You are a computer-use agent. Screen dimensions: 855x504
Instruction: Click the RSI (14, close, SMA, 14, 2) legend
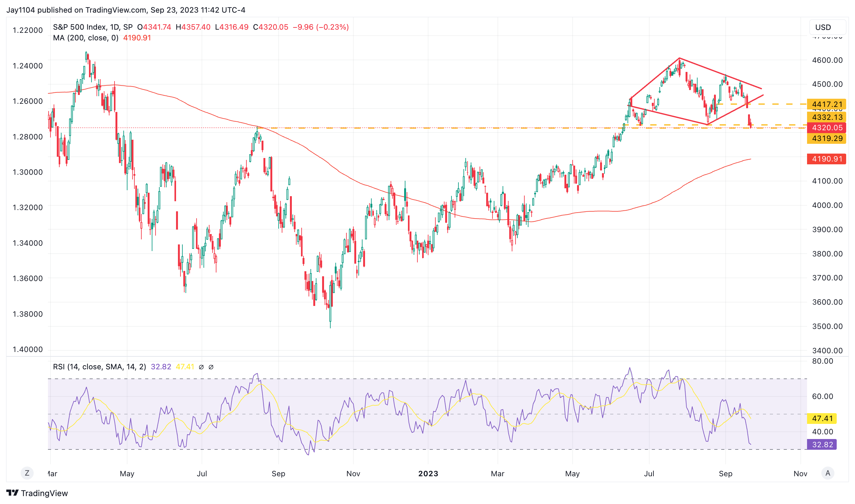tap(99, 367)
